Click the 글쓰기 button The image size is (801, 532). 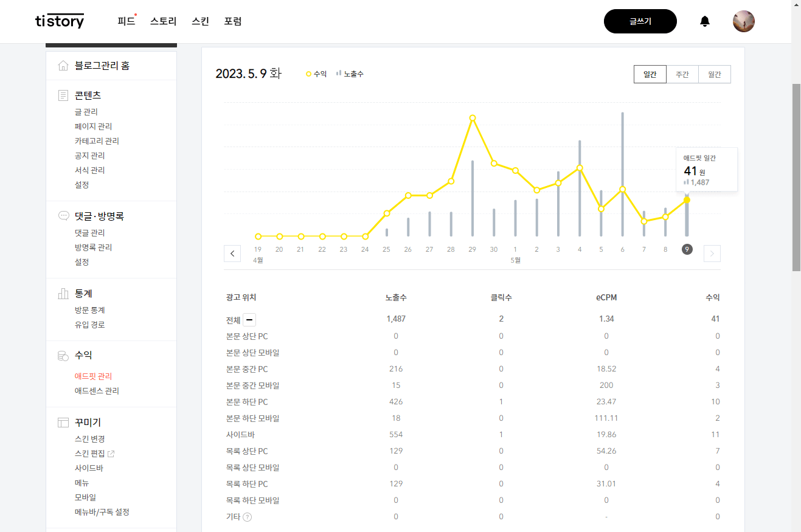point(640,21)
